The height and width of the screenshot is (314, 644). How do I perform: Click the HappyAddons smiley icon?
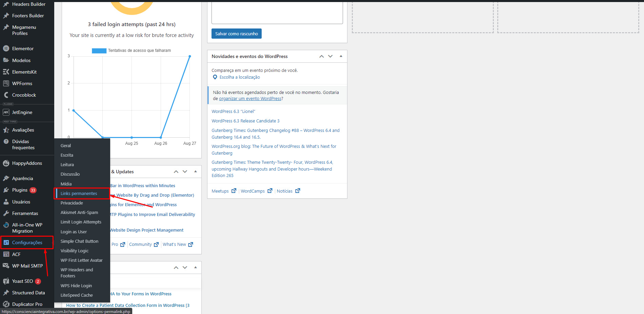[6, 163]
